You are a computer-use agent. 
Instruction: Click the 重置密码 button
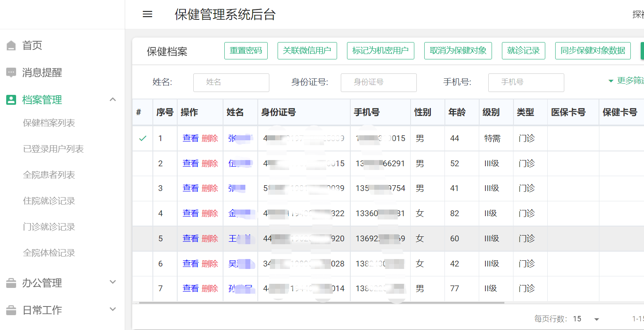point(246,51)
